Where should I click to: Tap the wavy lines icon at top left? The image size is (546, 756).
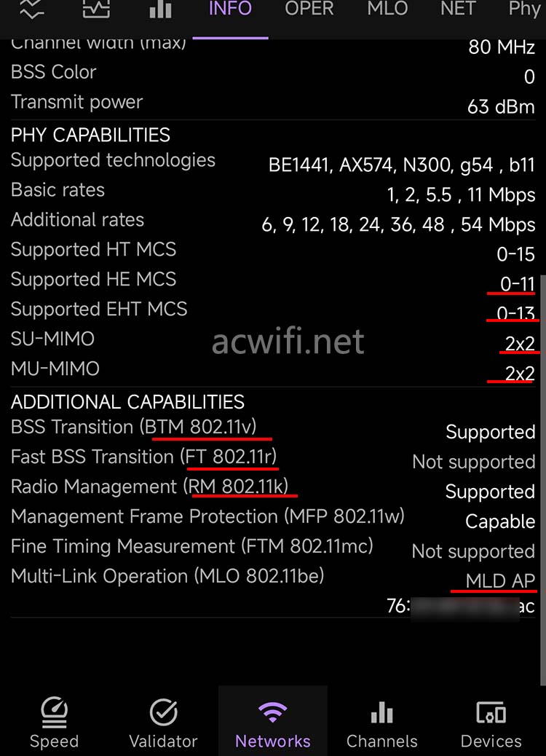point(32,9)
